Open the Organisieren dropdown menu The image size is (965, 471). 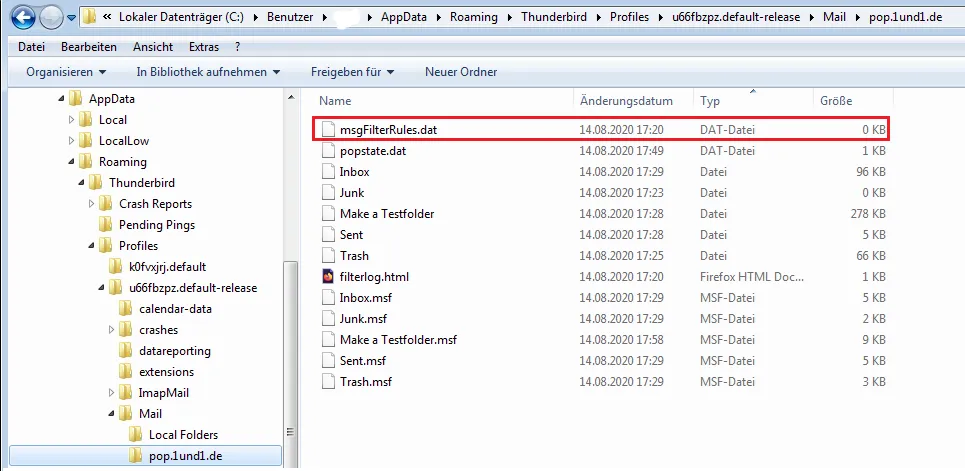66,72
